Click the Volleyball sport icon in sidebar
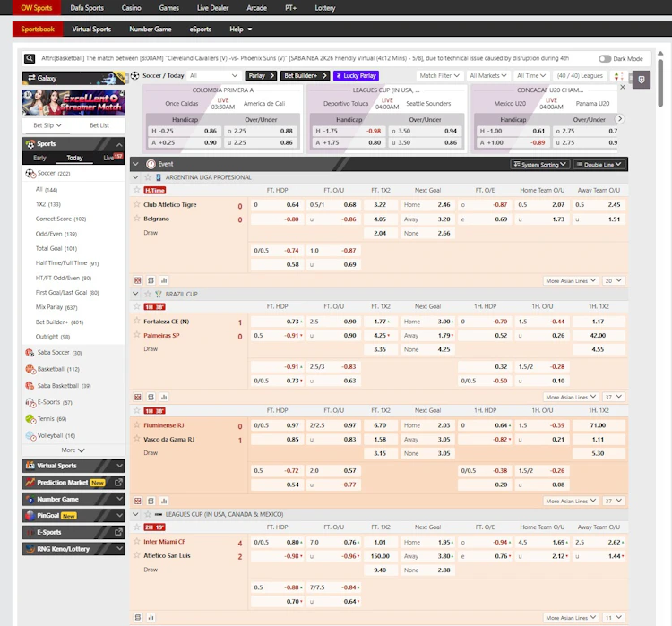This screenshot has width=672, height=626. (x=30, y=436)
